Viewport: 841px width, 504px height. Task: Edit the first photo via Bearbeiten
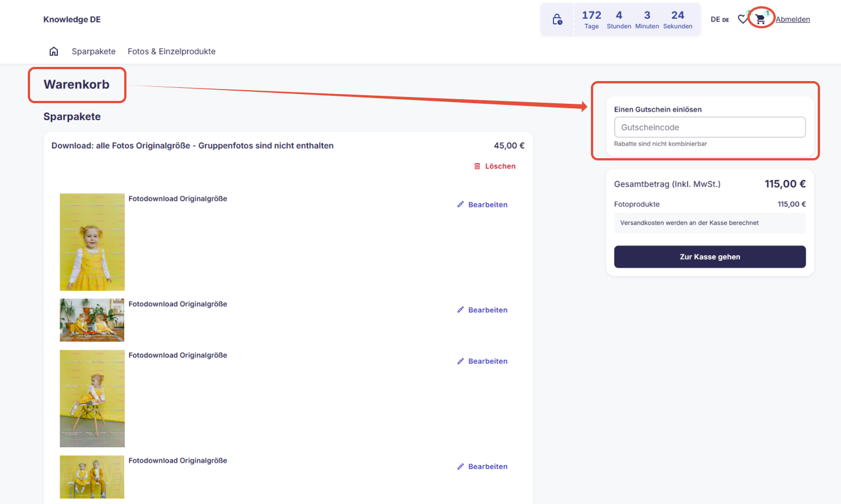click(483, 205)
